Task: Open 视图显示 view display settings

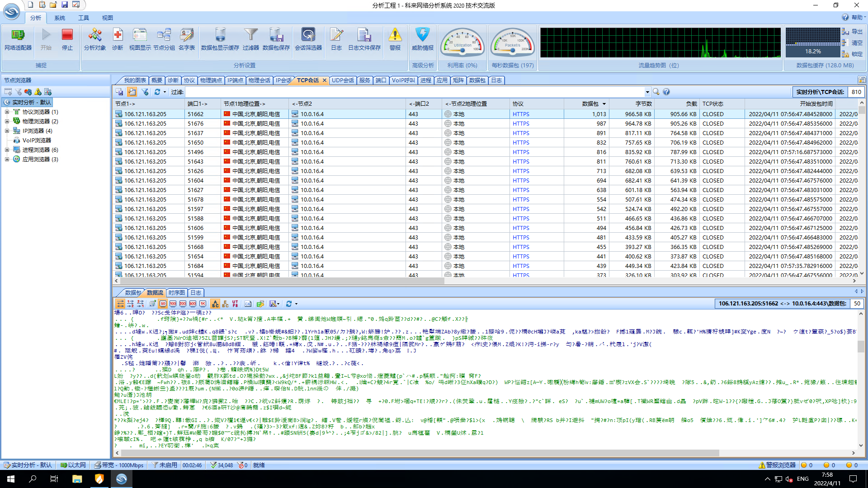Action: pos(140,40)
